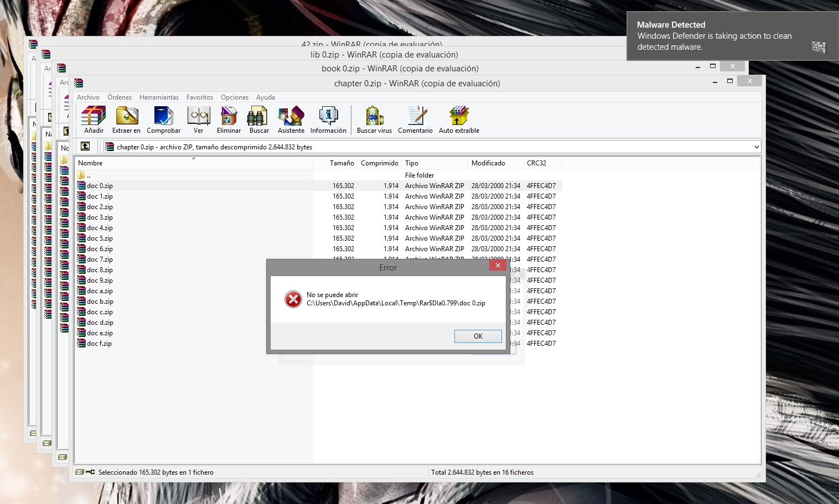Screen dimensions: 839x504
Task: Select doc 3.zip in the list
Action: tap(100, 217)
